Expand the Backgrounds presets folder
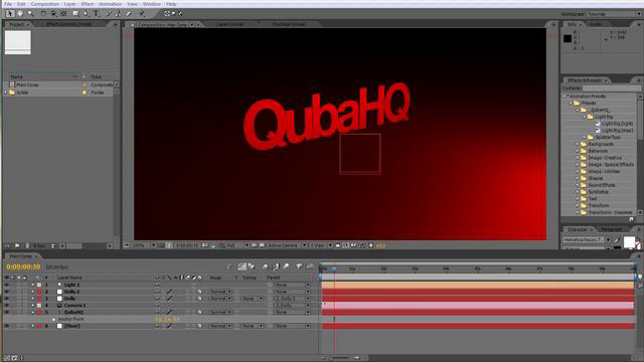Screen dimensions: 644x362 [577, 144]
